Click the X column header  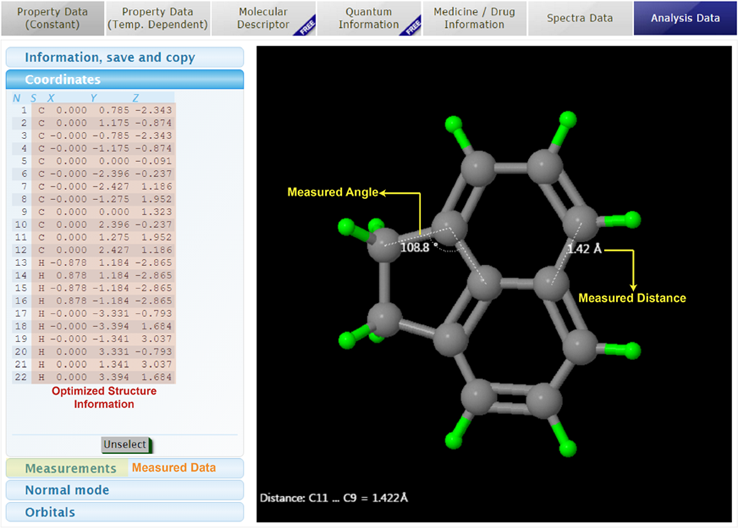pyautogui.click(x=51, y=98)
